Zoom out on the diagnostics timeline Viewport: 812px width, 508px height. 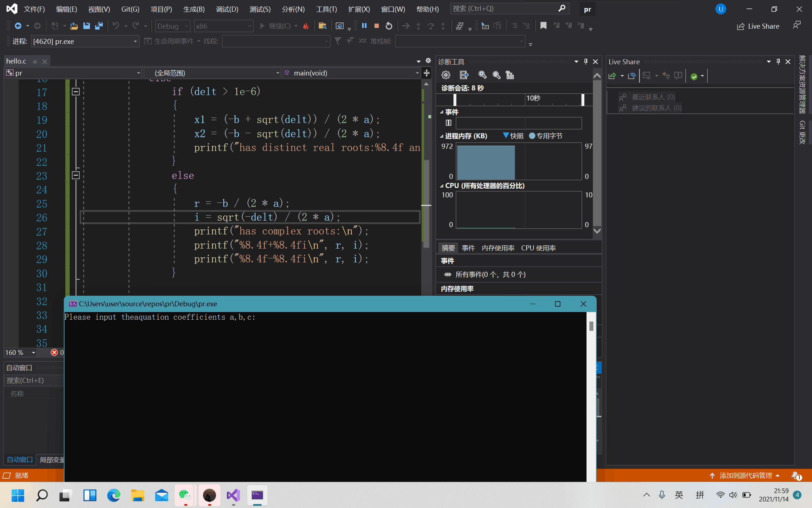coord(496,75)
